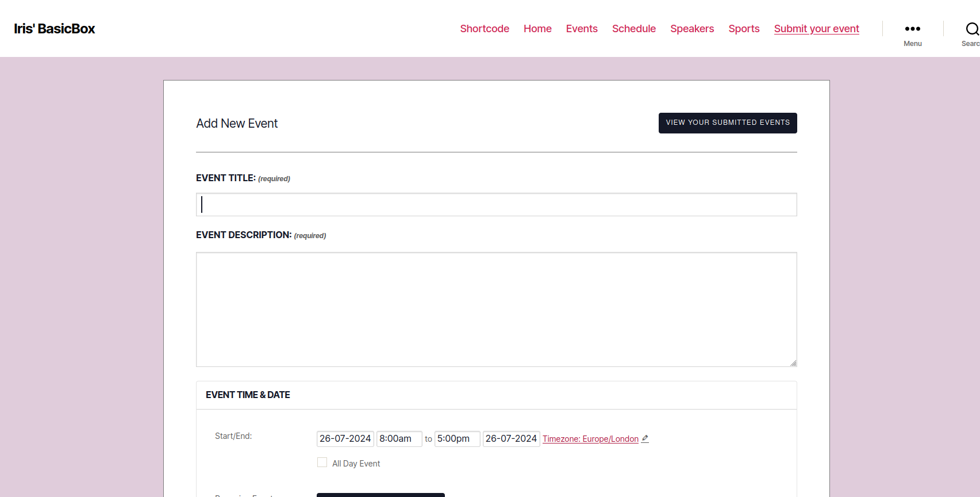Image resolution: width=980 pixels, height=497 pixels.
Task: Open the 5:00pm end time selector
Action: click(457, 439)
